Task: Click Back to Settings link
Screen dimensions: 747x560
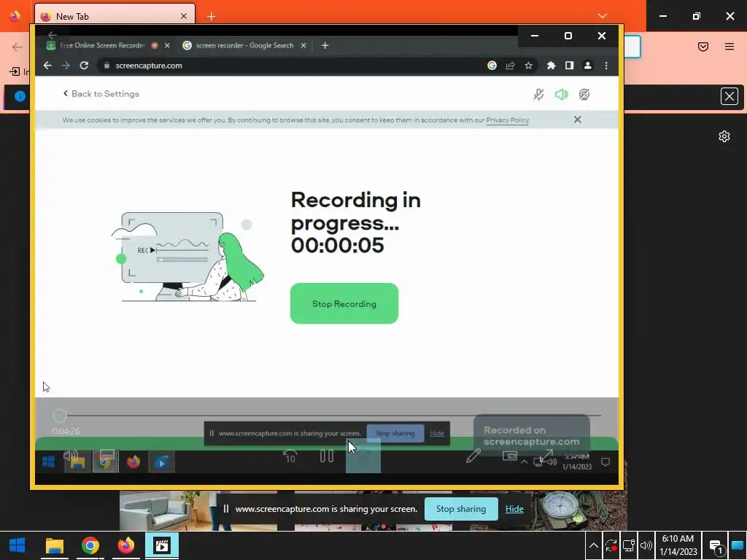Action: pyautogui.click(x=101, y=94)
